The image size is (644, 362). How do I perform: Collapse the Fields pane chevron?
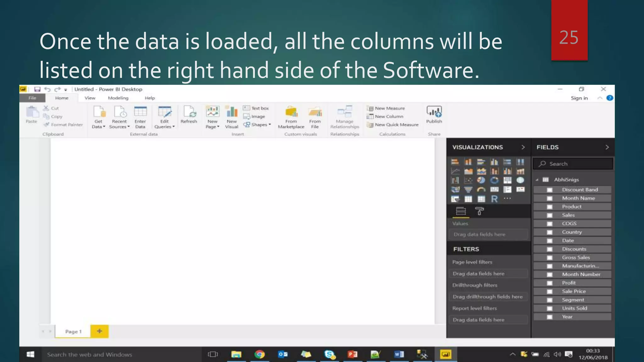tap(607, 147)
